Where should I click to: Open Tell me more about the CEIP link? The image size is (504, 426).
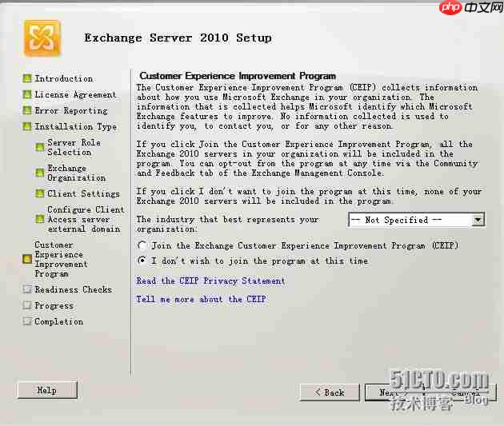202,299
